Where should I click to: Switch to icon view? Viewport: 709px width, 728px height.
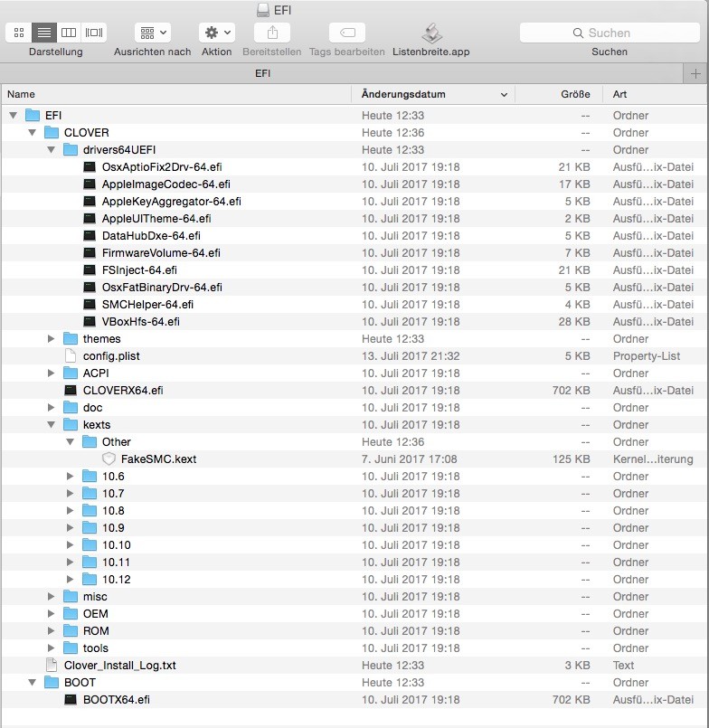(x=19, y=33)
